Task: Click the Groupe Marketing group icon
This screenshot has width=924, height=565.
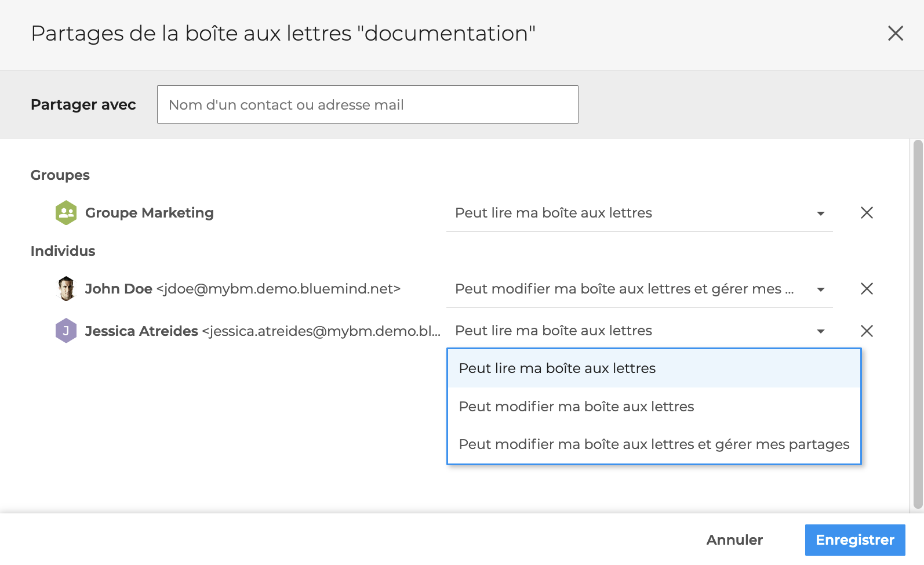Action: pyautogui.click(x=66, y=213)
